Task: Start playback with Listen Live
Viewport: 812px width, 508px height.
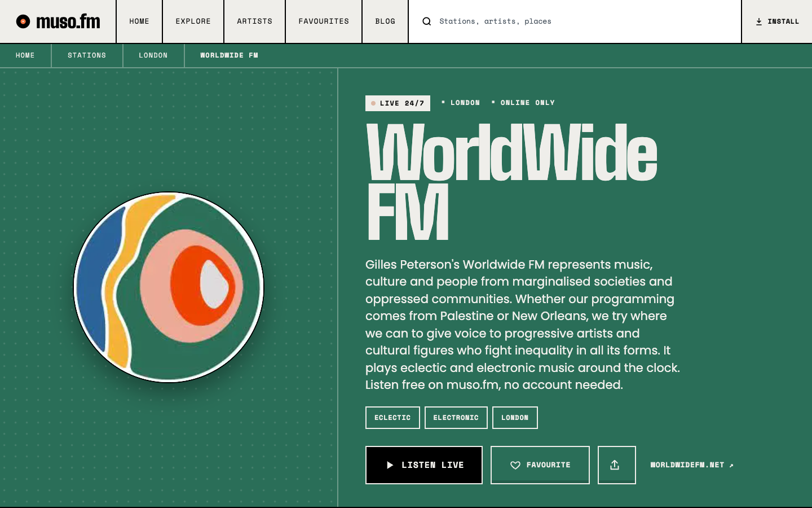Action: click(424, 465)
